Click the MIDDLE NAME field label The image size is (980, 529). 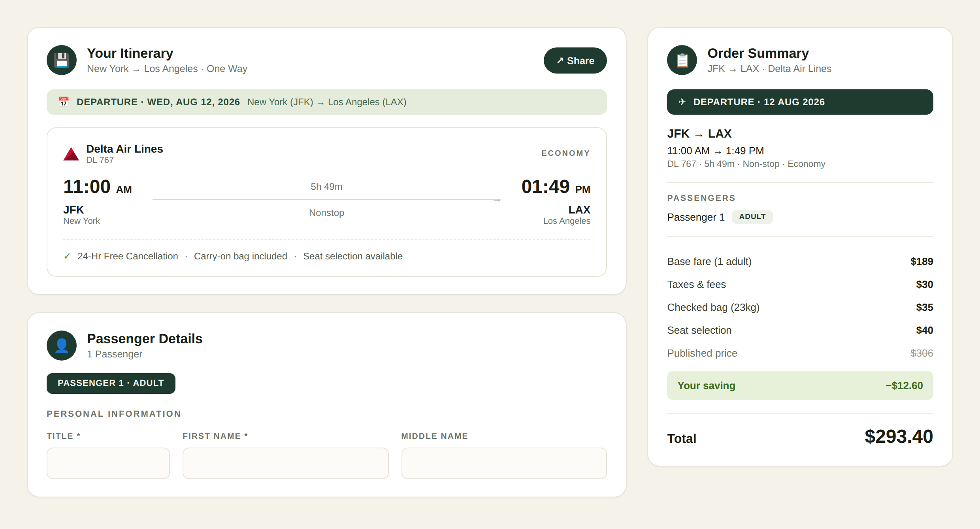[x=435, y=436]
